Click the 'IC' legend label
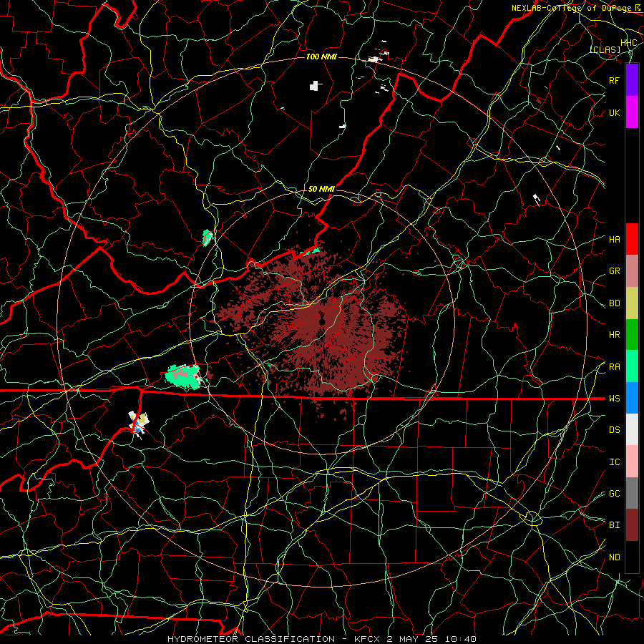 click(x=615, y=462)
